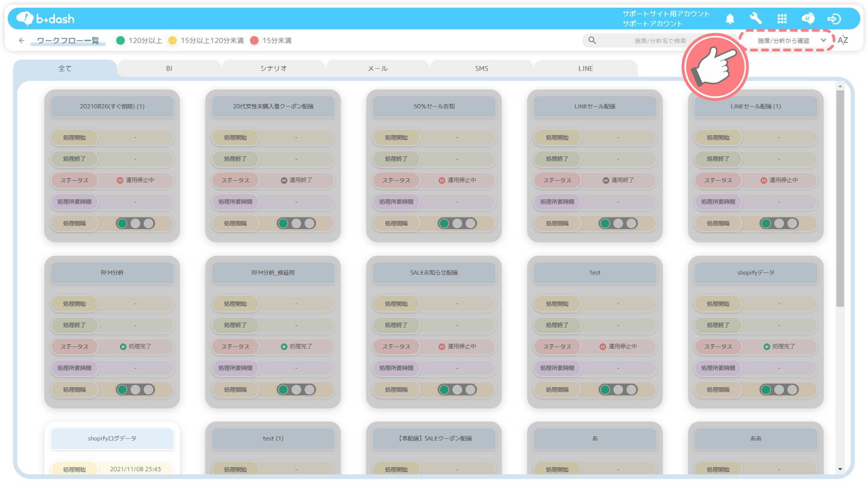The width and height of the screenshot is (868, 488).
Task: Open the shopifyログデータ workflow title
Action: [112, 439]
